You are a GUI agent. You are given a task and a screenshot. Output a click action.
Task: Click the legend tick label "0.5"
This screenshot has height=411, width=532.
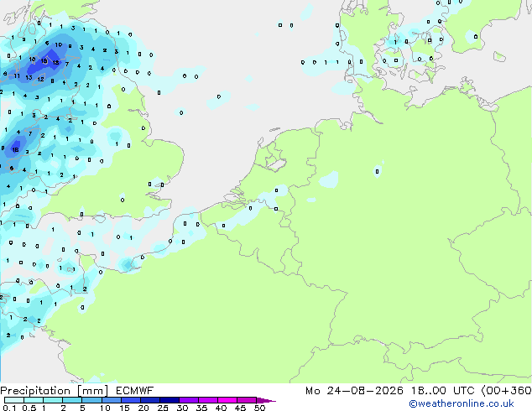(29, 408)
